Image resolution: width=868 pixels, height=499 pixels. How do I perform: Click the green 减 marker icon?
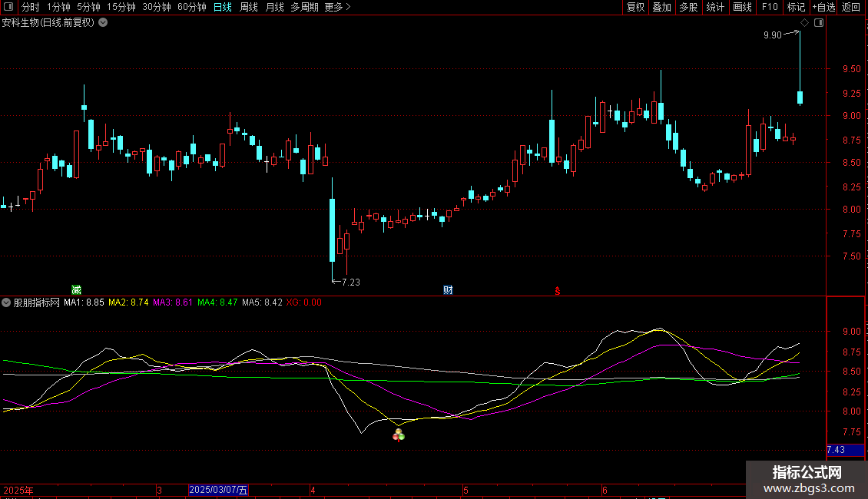(76, 290)
